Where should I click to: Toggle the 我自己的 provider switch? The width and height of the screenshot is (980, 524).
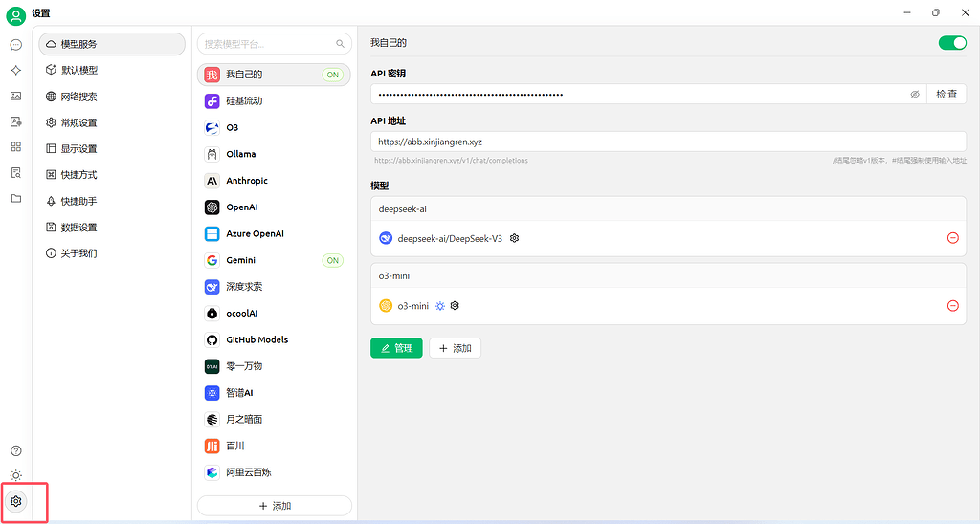coord(952,42)
